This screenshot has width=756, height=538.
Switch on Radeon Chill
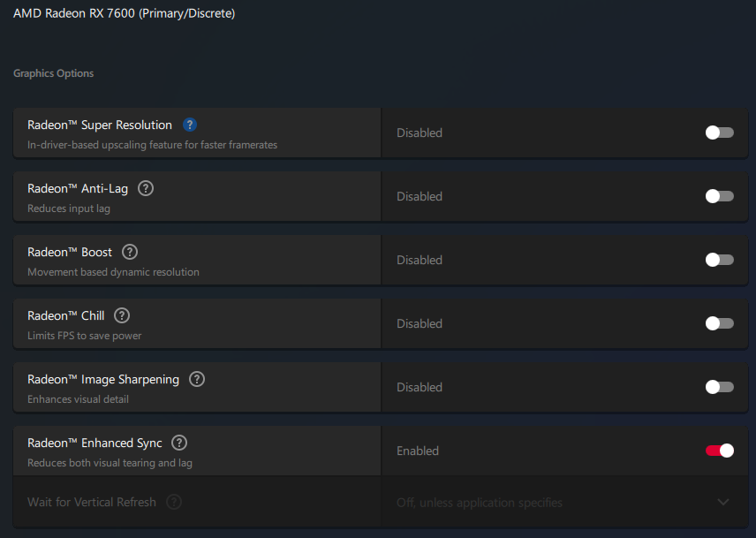720,323
